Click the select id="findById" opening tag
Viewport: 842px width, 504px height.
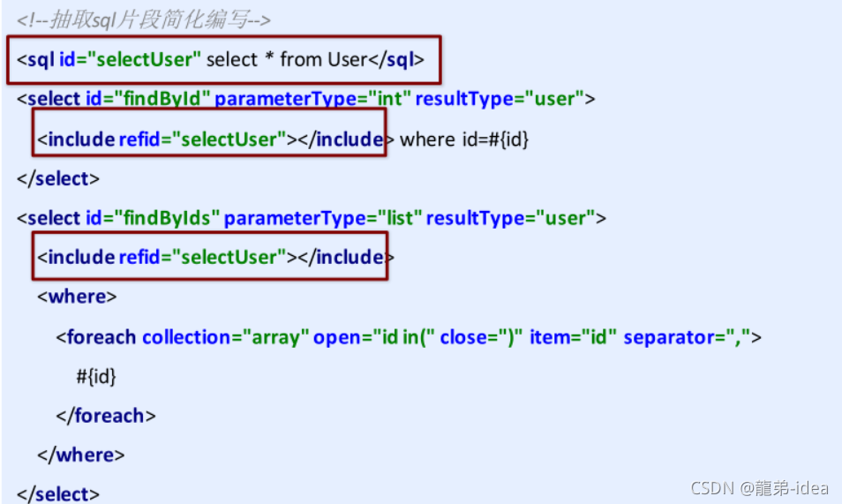(305, 99)
